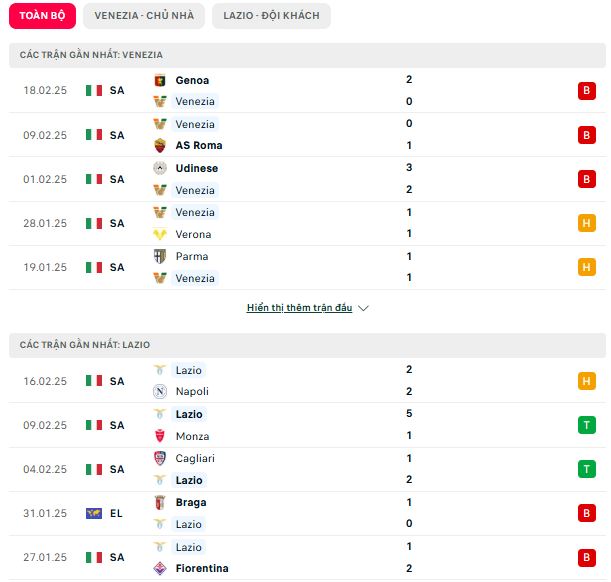Click the Genoa club crest icon
Viewport: 611px width, 582px height.
(x=160, y=81)
